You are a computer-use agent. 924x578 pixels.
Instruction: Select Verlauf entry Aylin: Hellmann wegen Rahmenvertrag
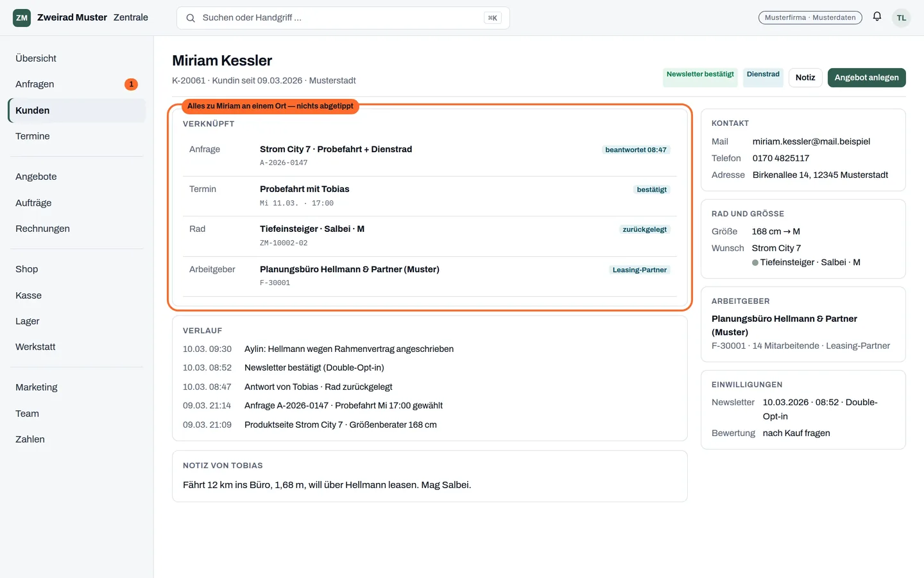click(349, 349)
